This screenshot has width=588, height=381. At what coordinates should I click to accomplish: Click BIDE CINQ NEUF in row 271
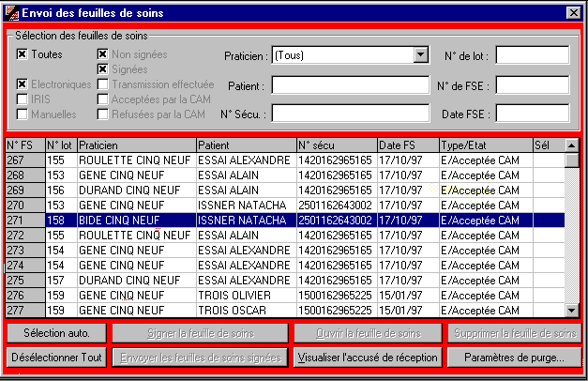click(x=137, y=221)
